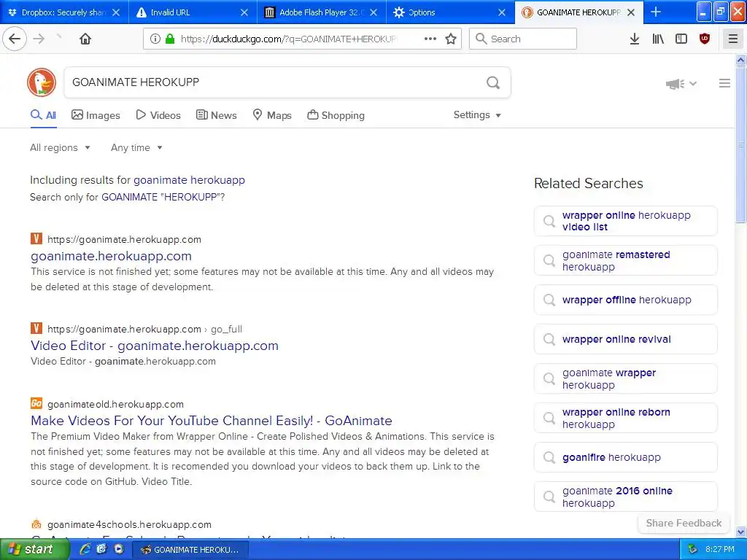
Task: Select related search wrapper online revival
Action: click(625, 339)
